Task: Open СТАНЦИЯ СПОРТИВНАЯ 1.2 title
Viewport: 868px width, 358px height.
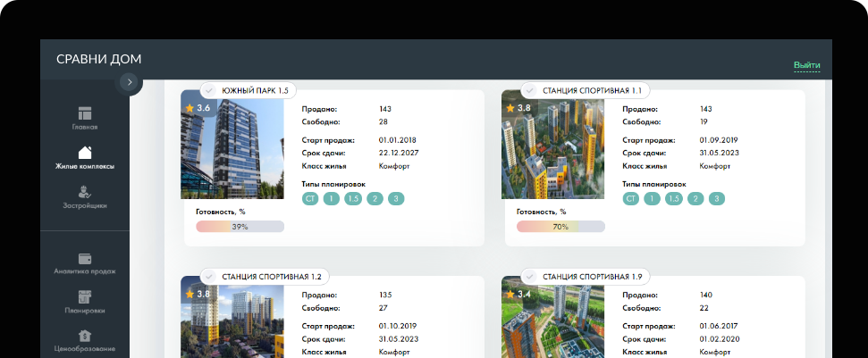Action: pos(272,276)
